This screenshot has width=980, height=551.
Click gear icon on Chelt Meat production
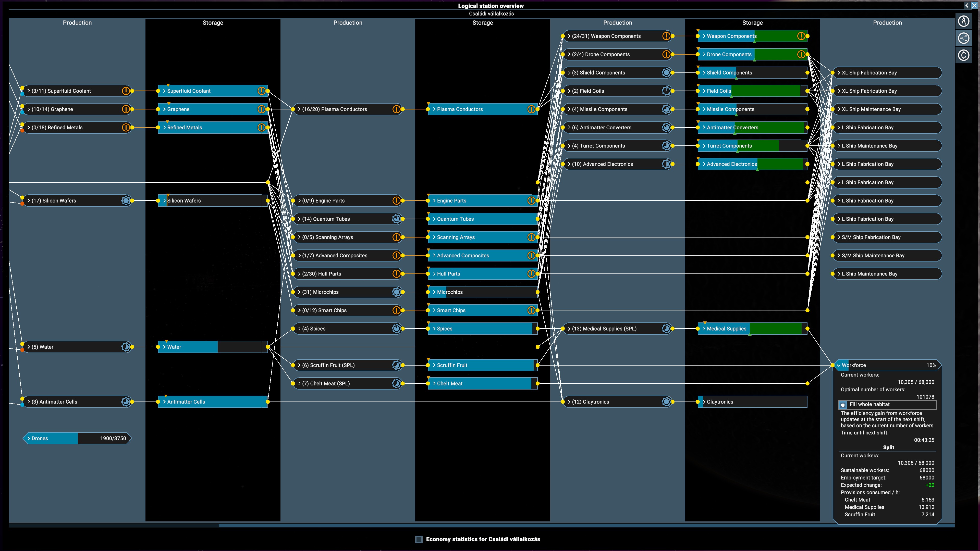[x=396, y=383]
